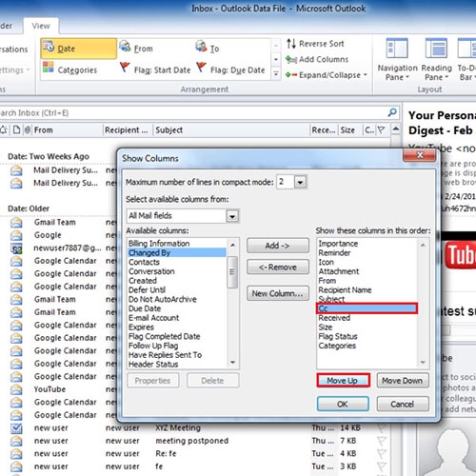Select Cc in shown columns list
476x476 pixels.
367,308
